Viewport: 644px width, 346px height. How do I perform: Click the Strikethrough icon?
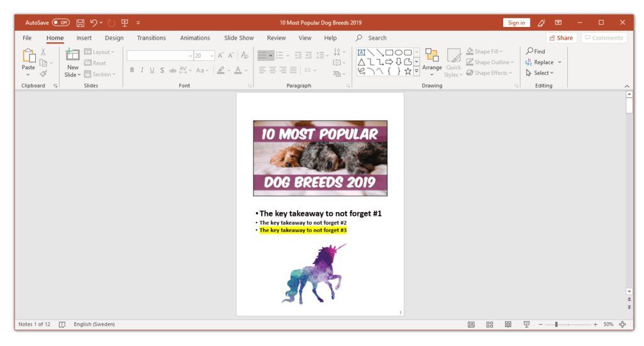pyautogui.click(x=172, y=70)
